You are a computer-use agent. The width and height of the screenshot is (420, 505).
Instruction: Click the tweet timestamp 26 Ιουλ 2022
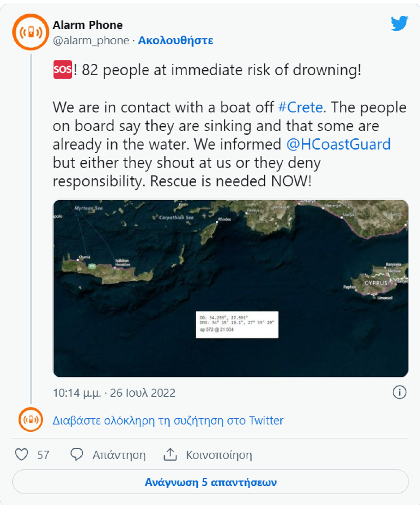pos(114,393)
